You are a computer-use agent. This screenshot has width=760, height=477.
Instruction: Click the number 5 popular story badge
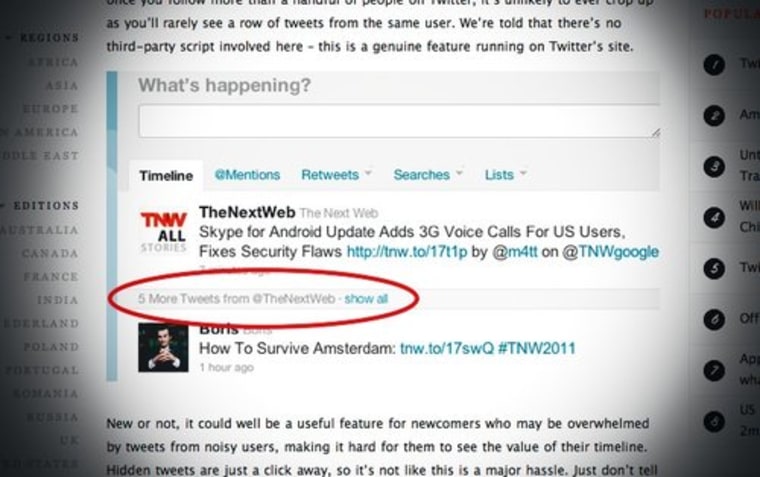tap(714, 269)
